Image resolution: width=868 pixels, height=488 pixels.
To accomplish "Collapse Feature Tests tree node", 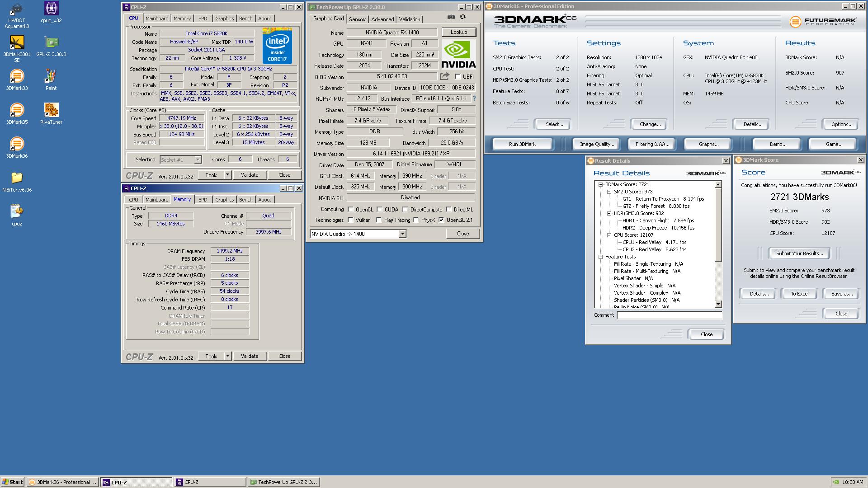I will (x=601, y=257).
